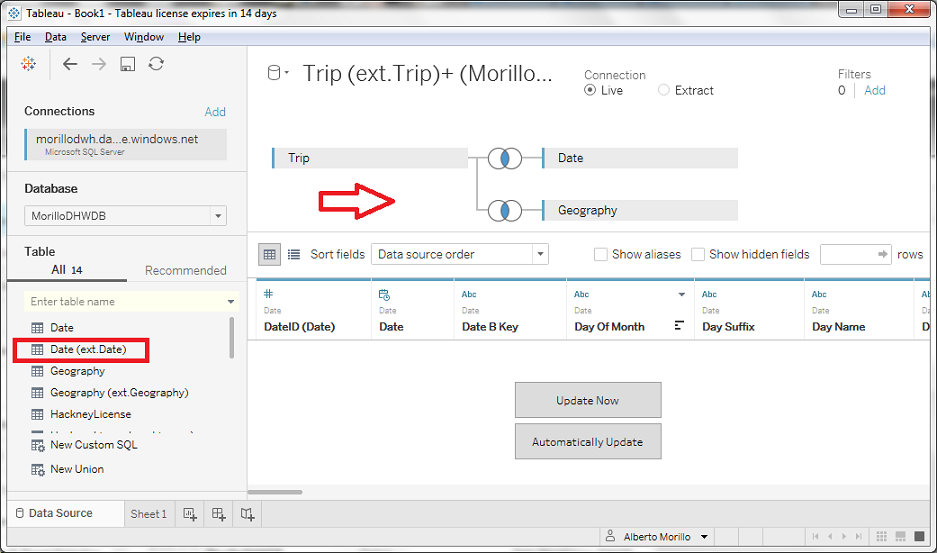Go forward with the right arrow icon

pyautogui.click(x=99, y=64)
